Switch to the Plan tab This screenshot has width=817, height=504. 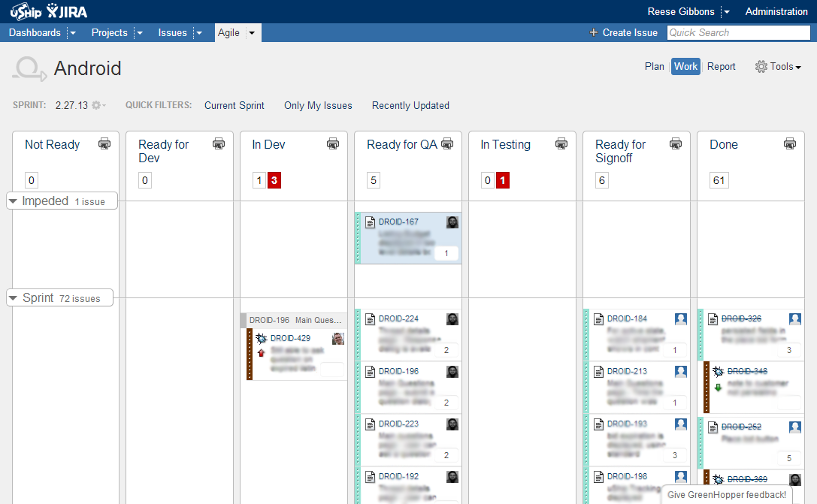pos(654,66)
